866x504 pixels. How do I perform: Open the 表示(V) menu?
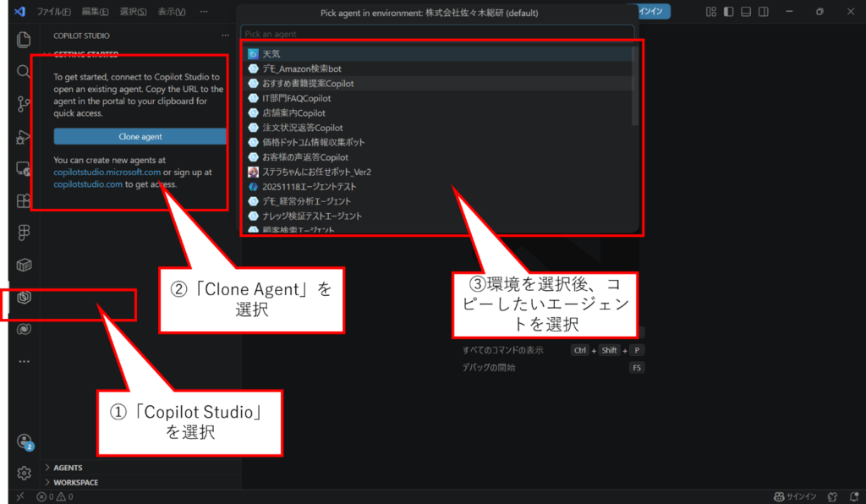pyautogui.click(x=172, y=12)
